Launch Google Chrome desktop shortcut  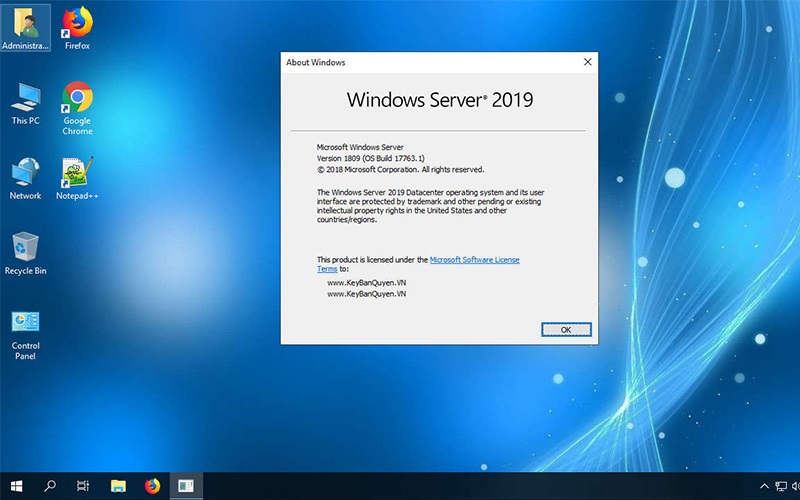coord(78,108)
